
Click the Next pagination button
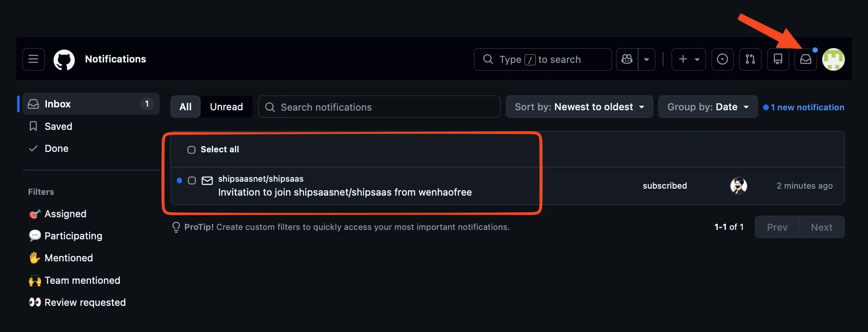click(x=821, y=227)
